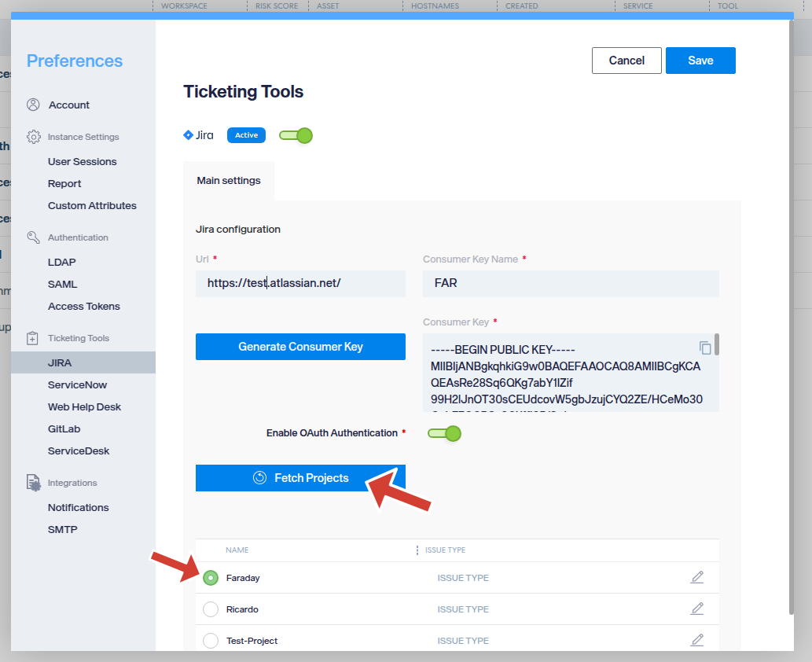This screenshot has height=662, width=812.
Task: Open Notifications integration settings
Action: pyautogui.click(x=78, y=508)
